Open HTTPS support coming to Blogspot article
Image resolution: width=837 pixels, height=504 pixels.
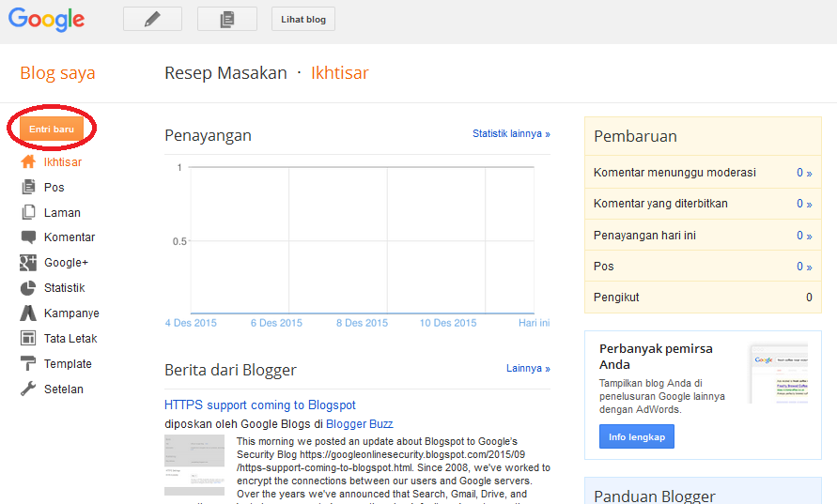[x=260, y=405]
